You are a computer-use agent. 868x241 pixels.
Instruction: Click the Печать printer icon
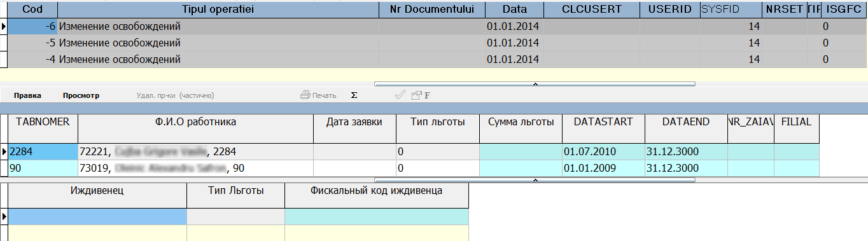[305, 95]
